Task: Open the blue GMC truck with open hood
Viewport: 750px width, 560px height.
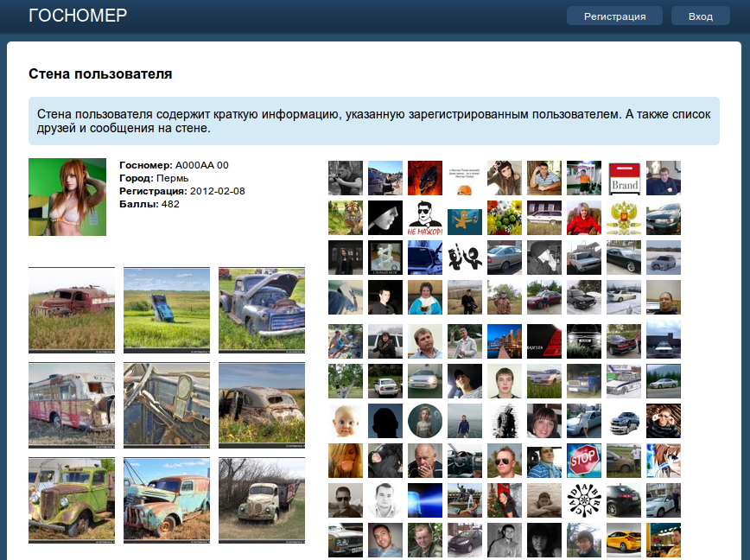Action: pyautogui.click(x=262, y=310)
